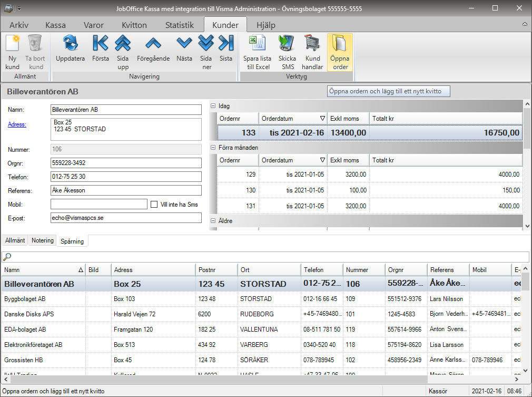Switch to the Kassa ribbon tab

55,25
